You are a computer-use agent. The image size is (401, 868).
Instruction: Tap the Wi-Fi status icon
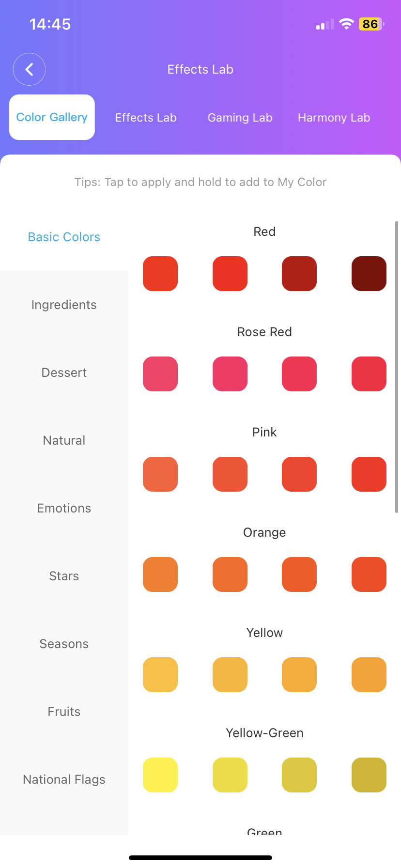(x=346, y=24)
